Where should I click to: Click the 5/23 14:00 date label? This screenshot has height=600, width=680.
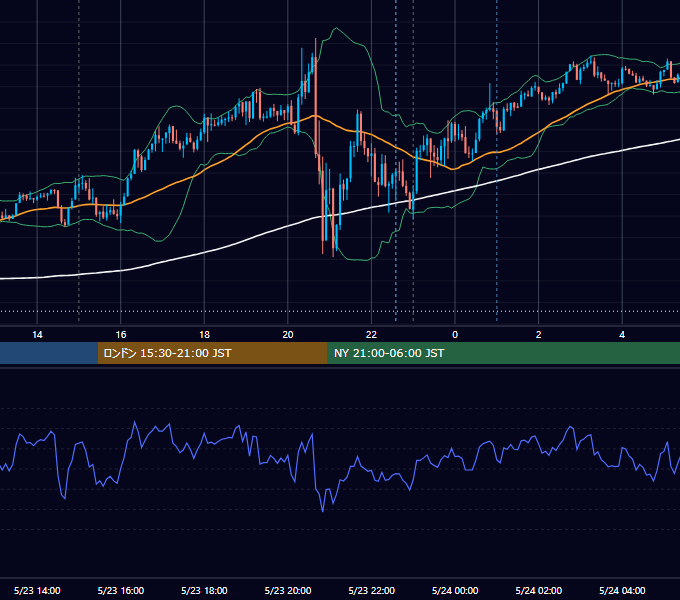click(37, 590)
